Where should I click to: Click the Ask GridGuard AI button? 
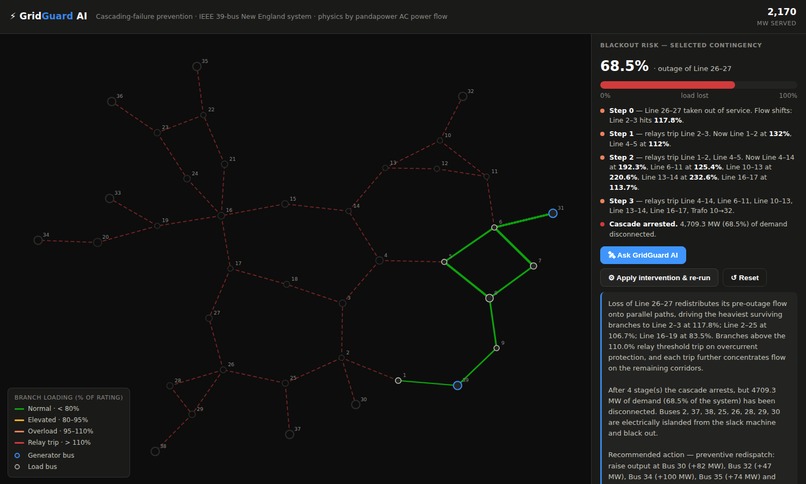point(643,255)
